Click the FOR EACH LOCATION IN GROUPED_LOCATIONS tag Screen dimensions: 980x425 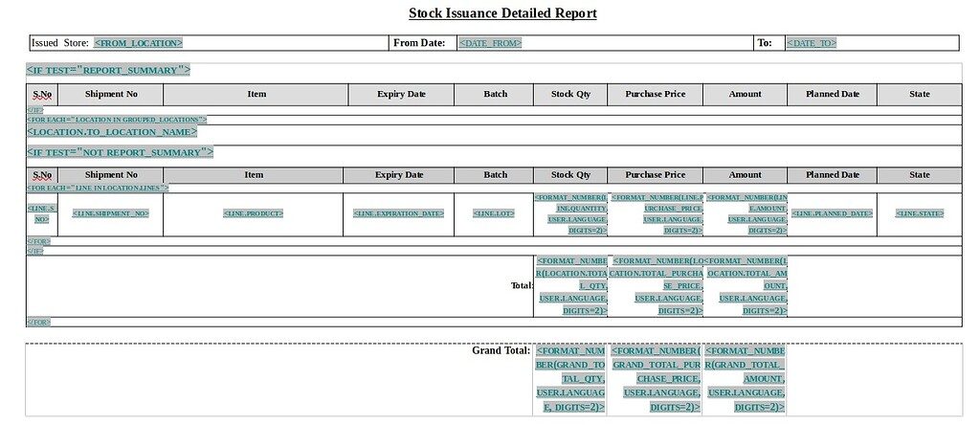click(x=117, y=120)
